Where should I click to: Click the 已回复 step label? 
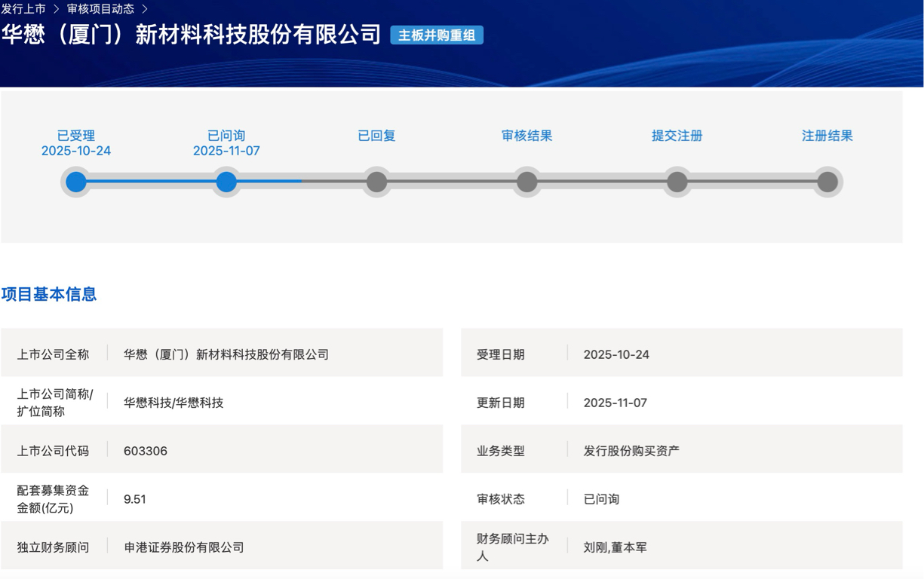(x=376, y=136)
